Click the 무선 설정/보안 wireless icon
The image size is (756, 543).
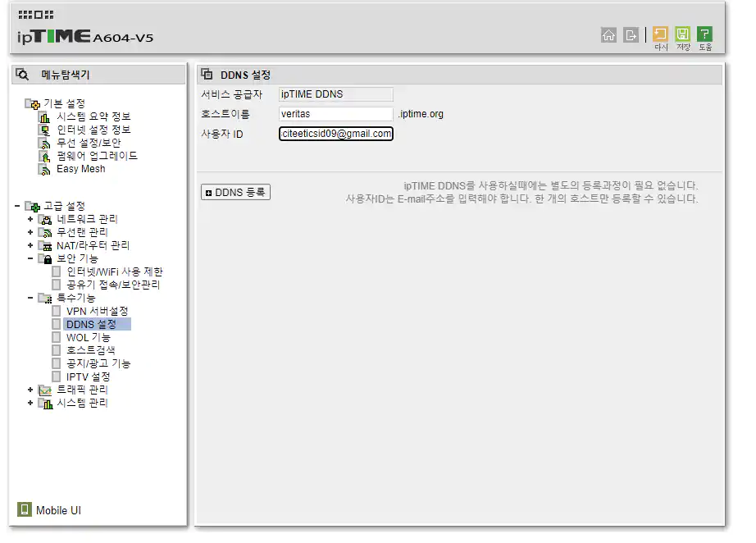pos(44,144)
